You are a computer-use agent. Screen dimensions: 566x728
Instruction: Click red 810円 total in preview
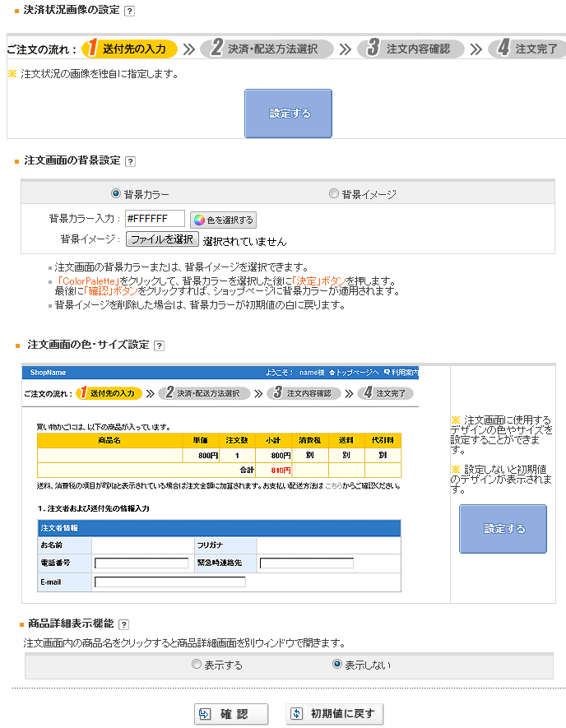pos(281,471)
